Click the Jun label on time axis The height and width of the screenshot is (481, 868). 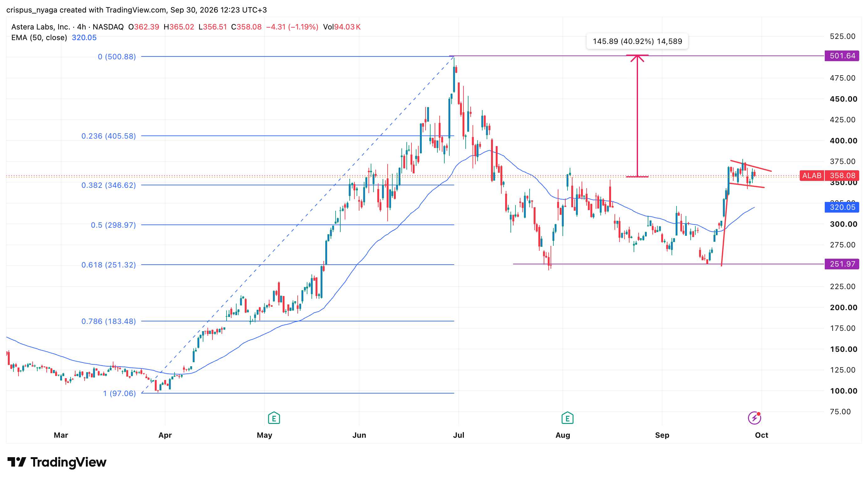pos(359,435)
